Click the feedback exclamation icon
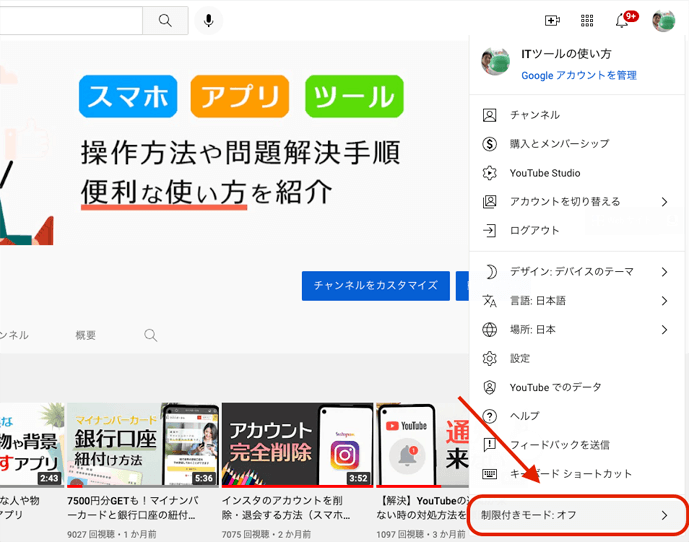Screen dimensions: 689x542 [490, 445]
